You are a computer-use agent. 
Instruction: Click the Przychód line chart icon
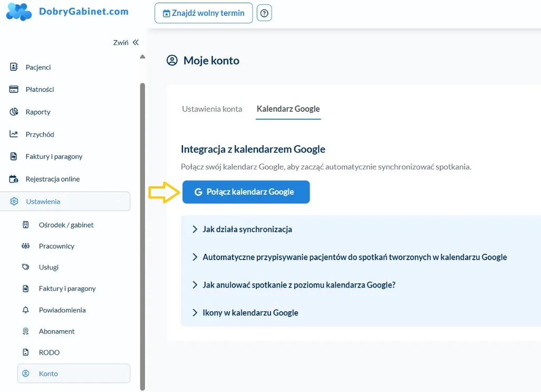pos(14,134)
